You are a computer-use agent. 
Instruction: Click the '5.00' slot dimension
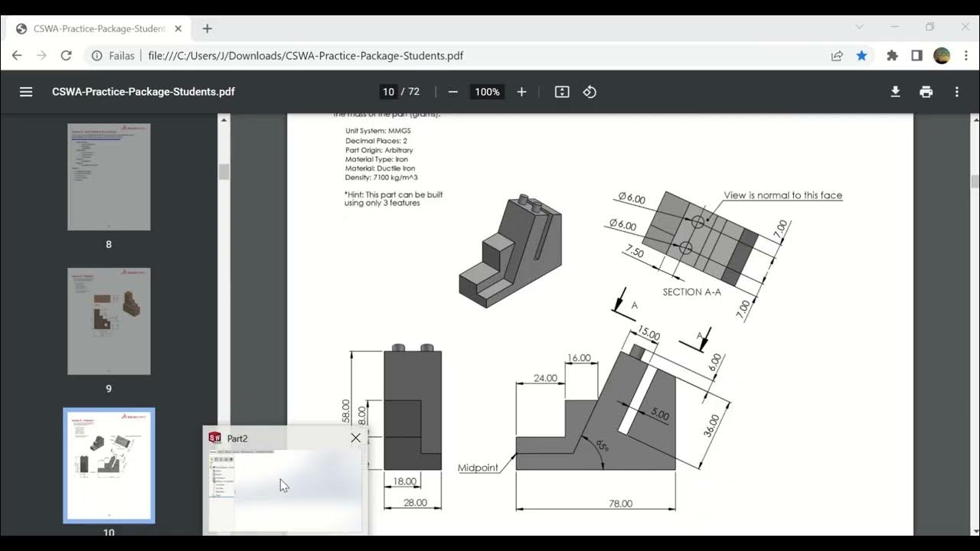click(x=660, y=416)
